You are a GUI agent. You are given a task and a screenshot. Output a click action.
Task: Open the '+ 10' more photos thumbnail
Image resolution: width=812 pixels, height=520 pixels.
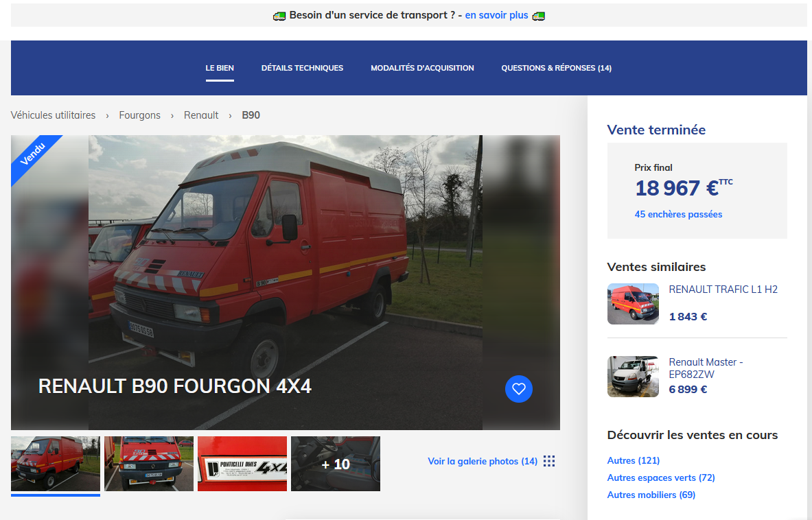pyautogui.click(x=336, y=464)
